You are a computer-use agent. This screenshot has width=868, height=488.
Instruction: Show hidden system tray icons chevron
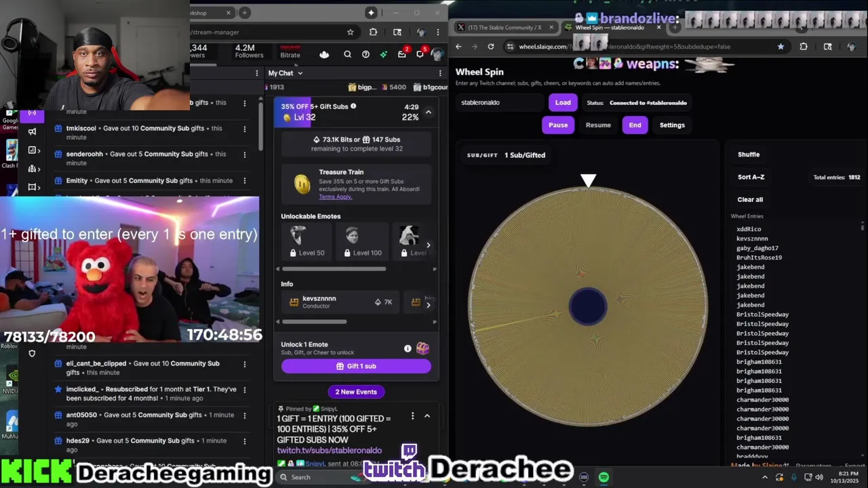point(765,477)
